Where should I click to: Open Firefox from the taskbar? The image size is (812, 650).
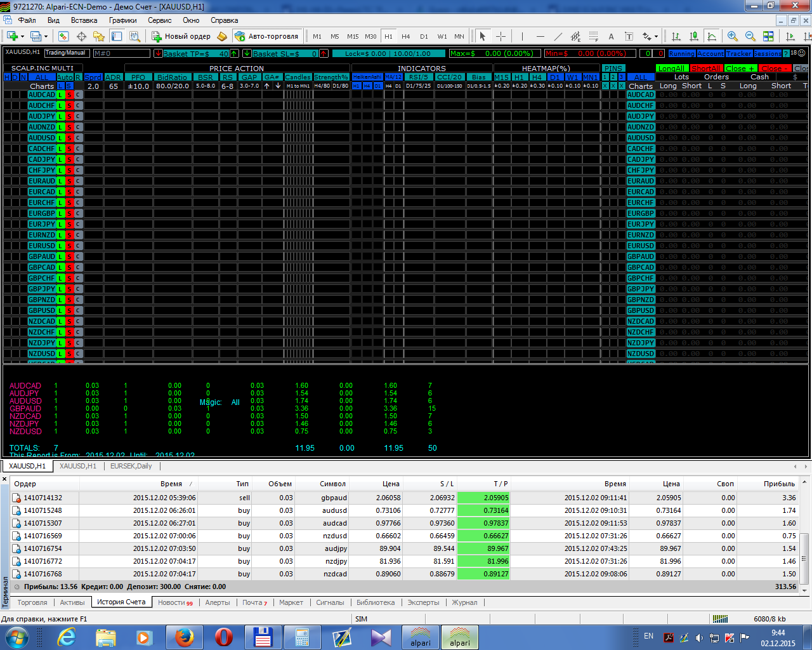click(185, 637)
